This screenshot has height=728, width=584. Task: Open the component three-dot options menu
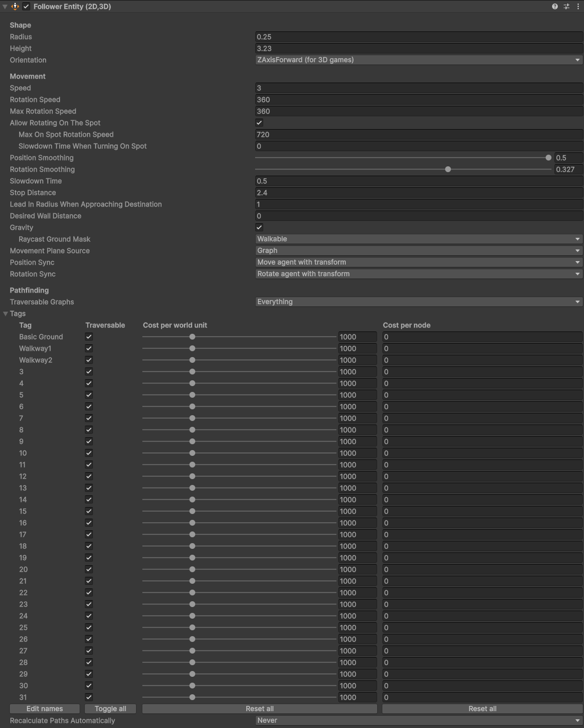click(x=578, y=6)
